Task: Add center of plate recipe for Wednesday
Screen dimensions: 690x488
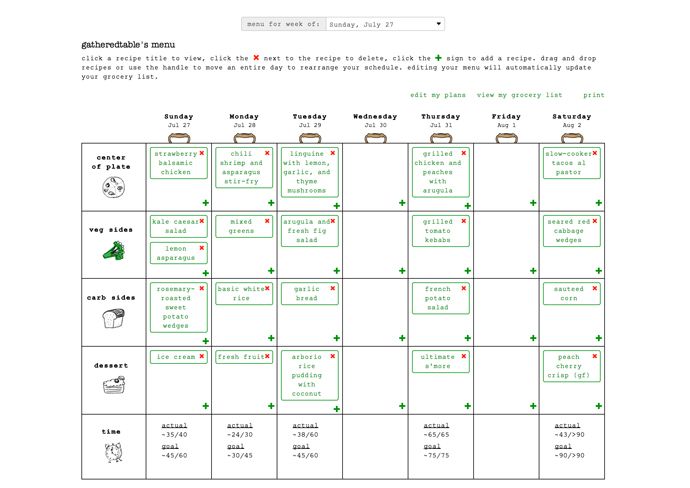Action: click(x=402, y=203)
